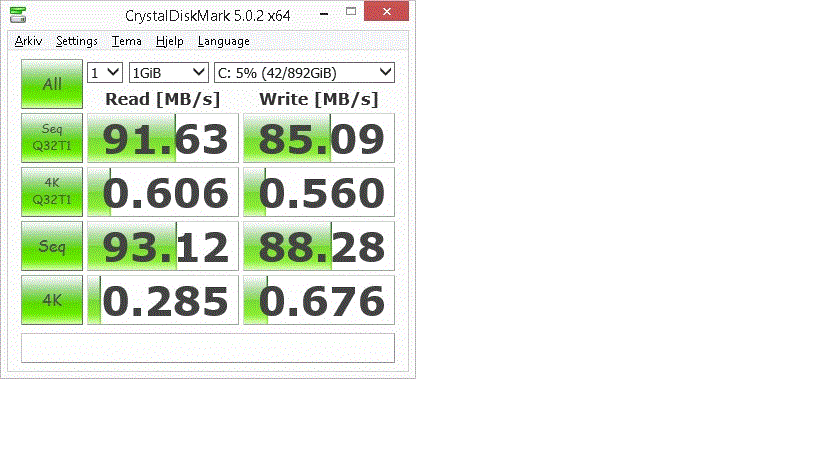Select the 4K Q32T1 read value 0.606
Viewport: 819px width, 460px height.
(163, 192)
